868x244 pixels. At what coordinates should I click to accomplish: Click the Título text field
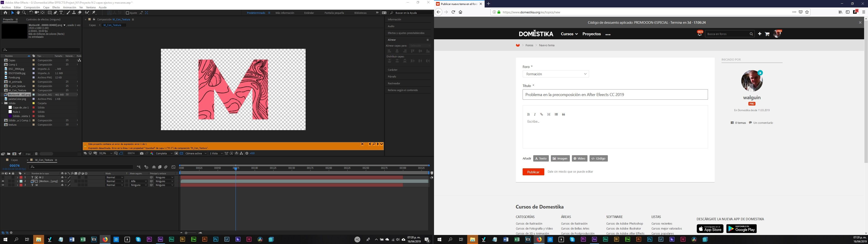point(615,94)
